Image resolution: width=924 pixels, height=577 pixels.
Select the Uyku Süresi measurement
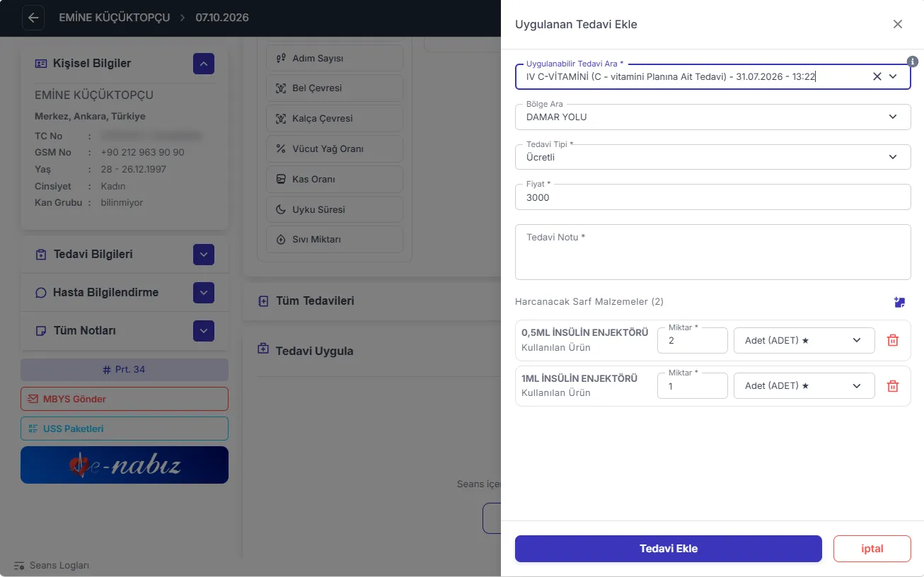pyautogui.click(x=335, y=209)
